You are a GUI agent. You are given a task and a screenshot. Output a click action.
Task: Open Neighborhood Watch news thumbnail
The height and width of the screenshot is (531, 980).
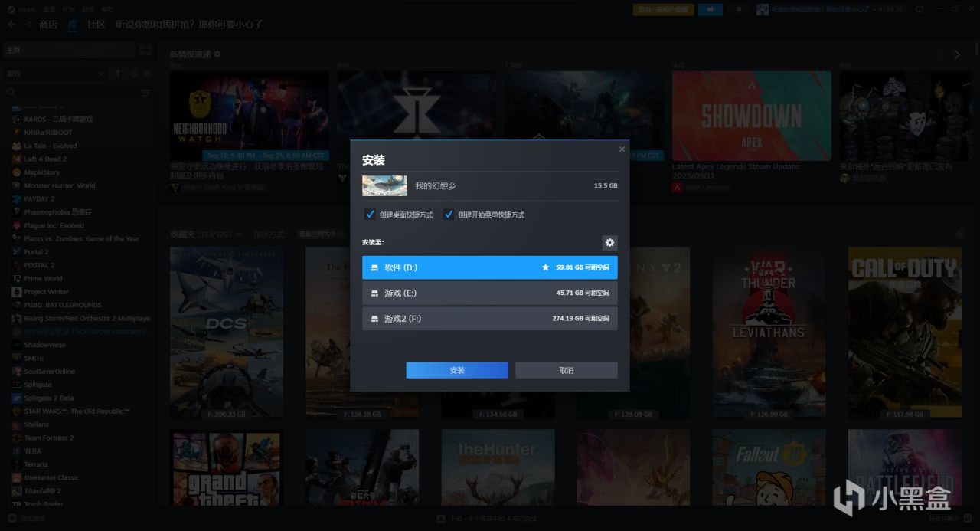click(x=250, y=116)
